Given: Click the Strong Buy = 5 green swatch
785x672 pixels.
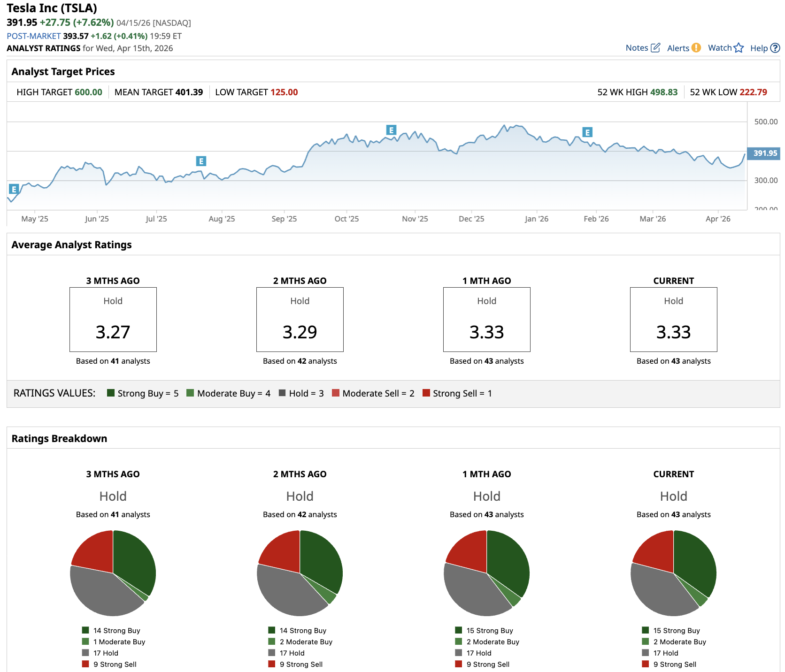Looking at the screenshot, I should [111, 393].
